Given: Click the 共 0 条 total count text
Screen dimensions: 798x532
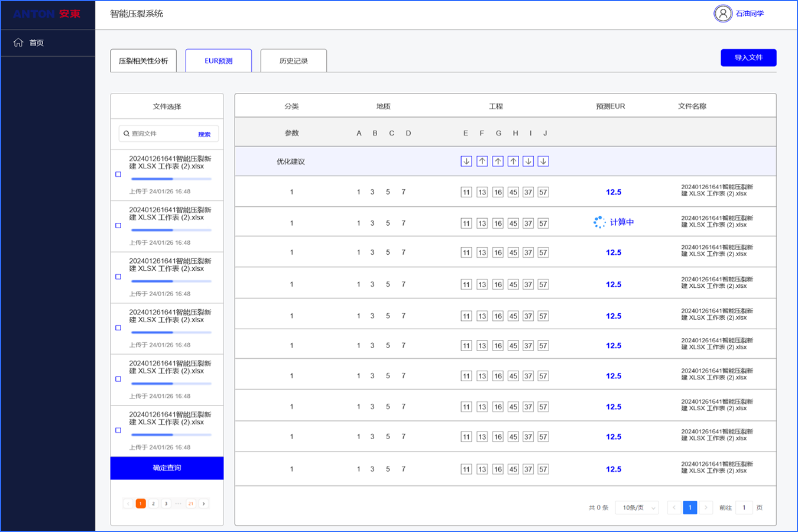Looking at the screenshot, I should click(598, 508).
